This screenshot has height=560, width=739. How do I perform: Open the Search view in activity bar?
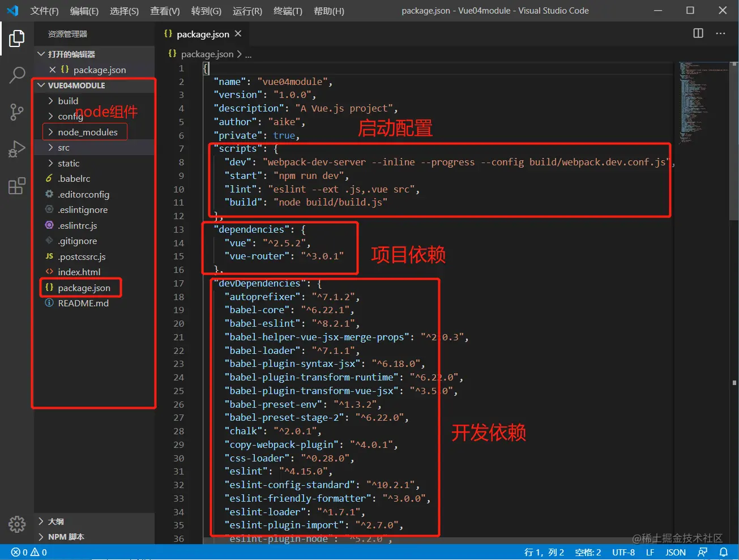point(17,75)
